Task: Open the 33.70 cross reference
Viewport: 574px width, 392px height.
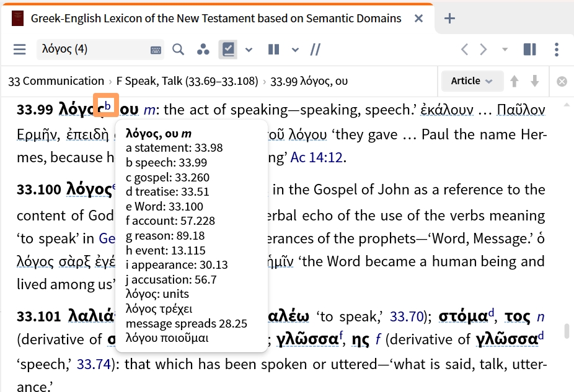Action: pos(406,316)
